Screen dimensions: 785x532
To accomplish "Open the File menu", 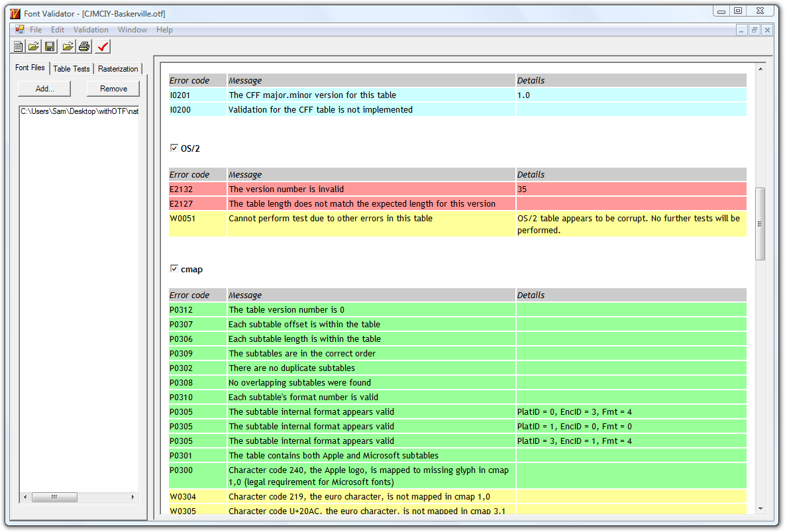I will click(x=36, y=30).
